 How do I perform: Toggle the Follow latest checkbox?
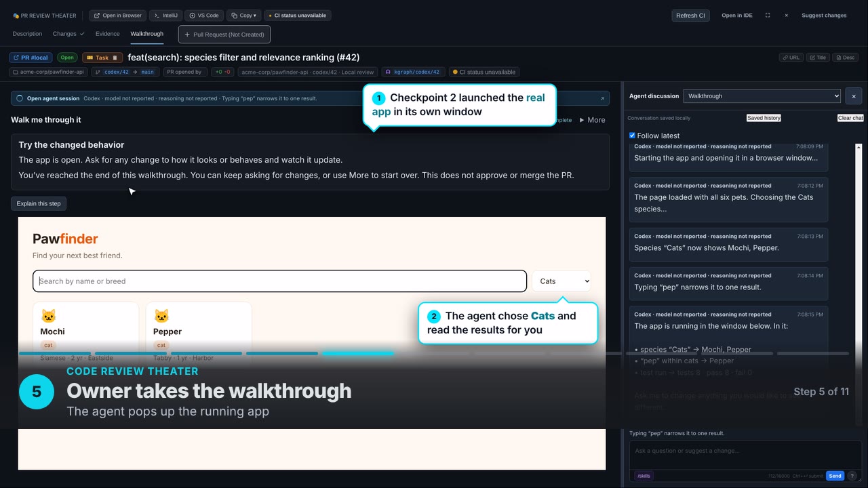(633, 136)
